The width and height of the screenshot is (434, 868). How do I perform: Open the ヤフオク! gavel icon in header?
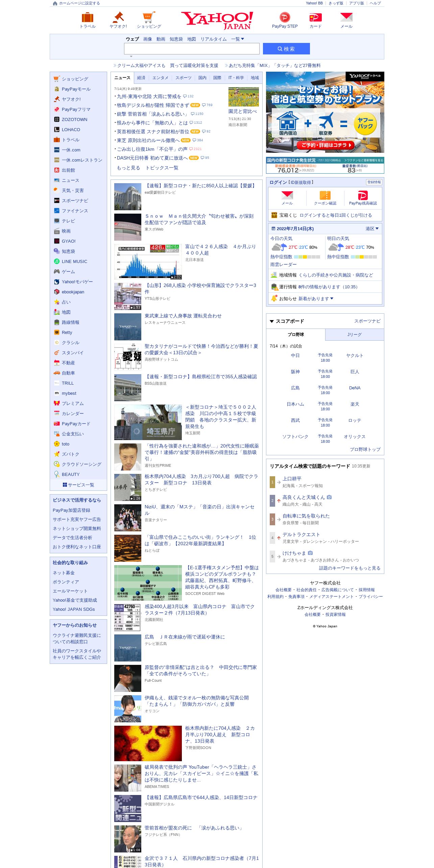(118, 17)
